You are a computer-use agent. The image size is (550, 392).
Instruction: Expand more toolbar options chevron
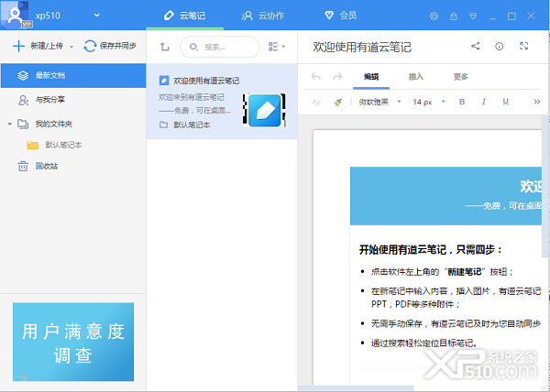[536, 102]
